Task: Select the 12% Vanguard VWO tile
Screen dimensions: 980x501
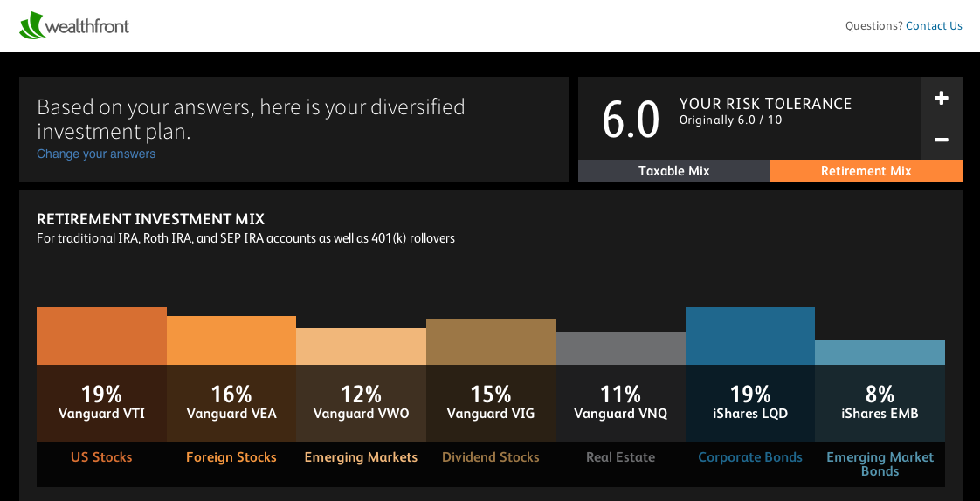Action: (362, 403)
